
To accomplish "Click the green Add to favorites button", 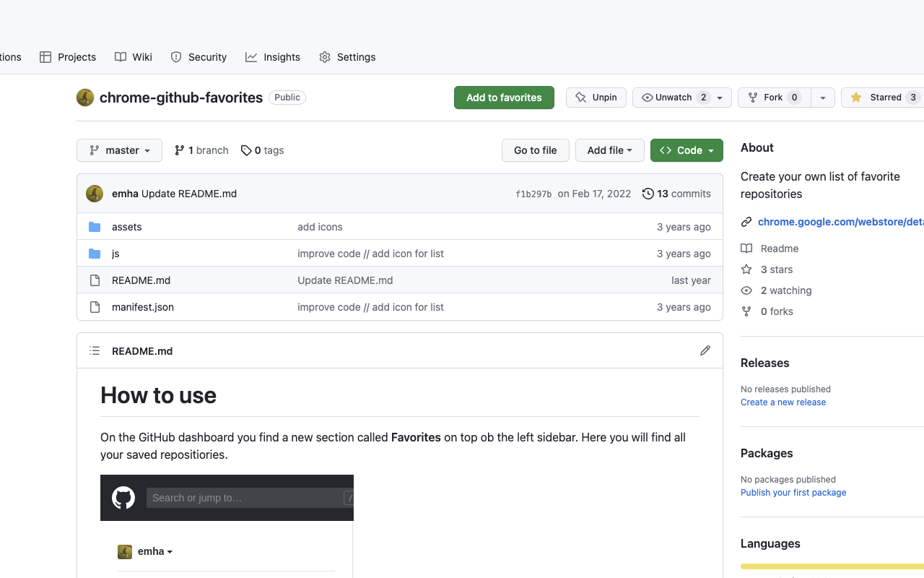I will [x=504, y=98].
